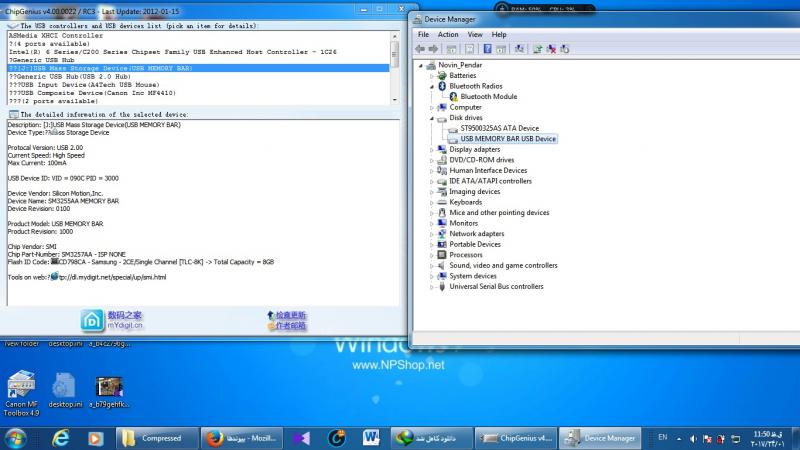Select Mice and other pointing devices
This screenshot has height=450, width=800.
click(x=499, y=213)
